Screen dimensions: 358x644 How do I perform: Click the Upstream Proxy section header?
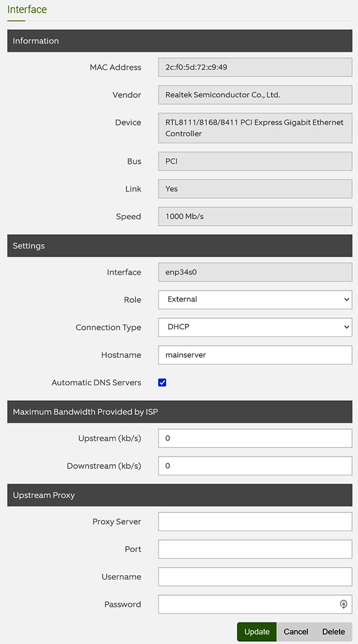[x=180, y=495]
